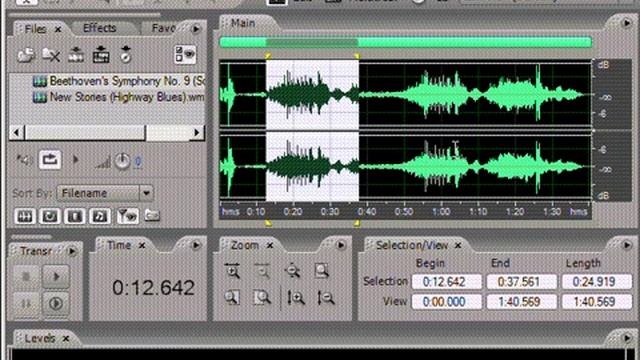Click the View Begin field 0:00.000
640x360 pixels.
447,302
